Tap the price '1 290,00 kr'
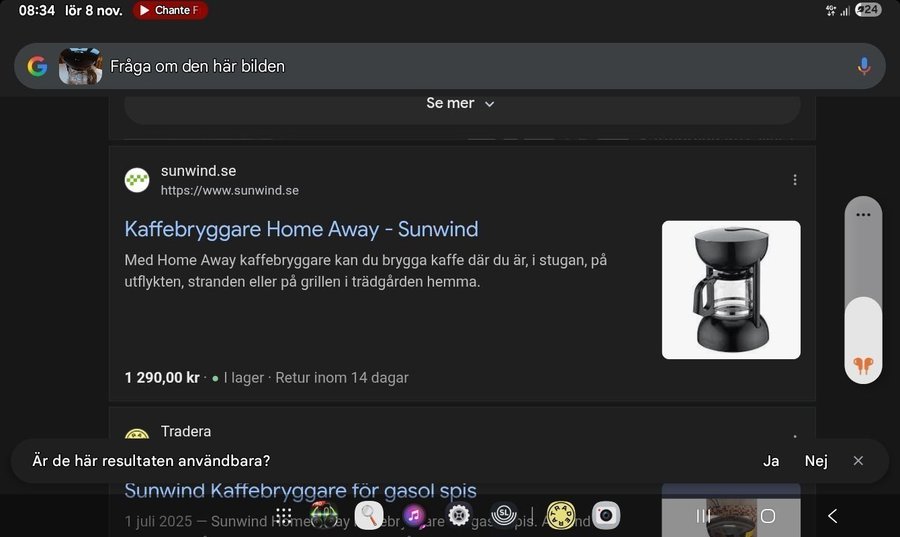900x537 pixels. click(x=162, y=378)
